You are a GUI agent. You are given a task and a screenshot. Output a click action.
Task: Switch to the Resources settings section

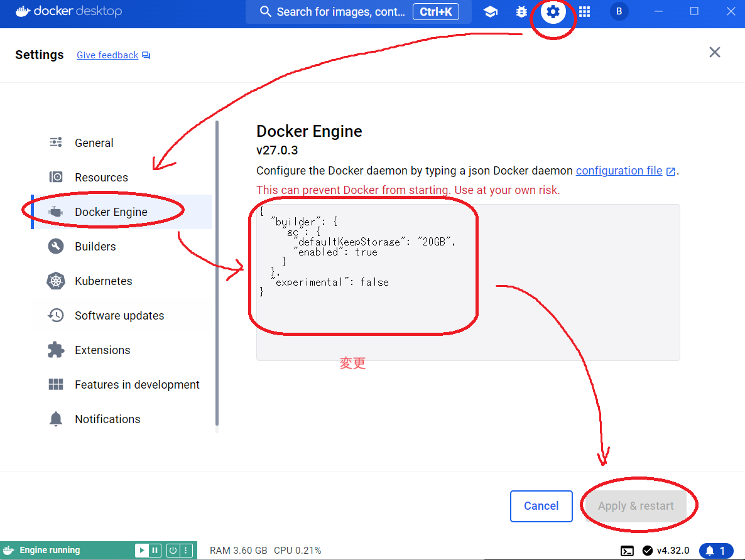[x=102, y=177]
